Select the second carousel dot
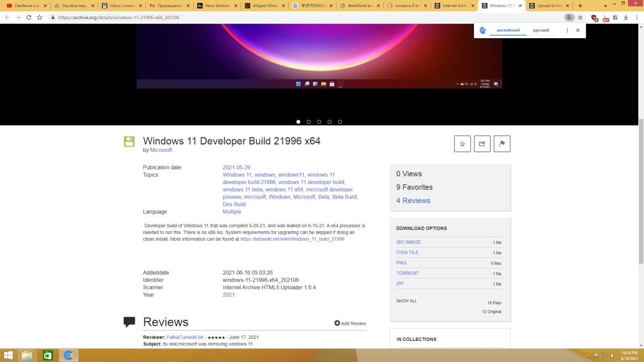This screenshot has height=362, width=644. (309, 122)
